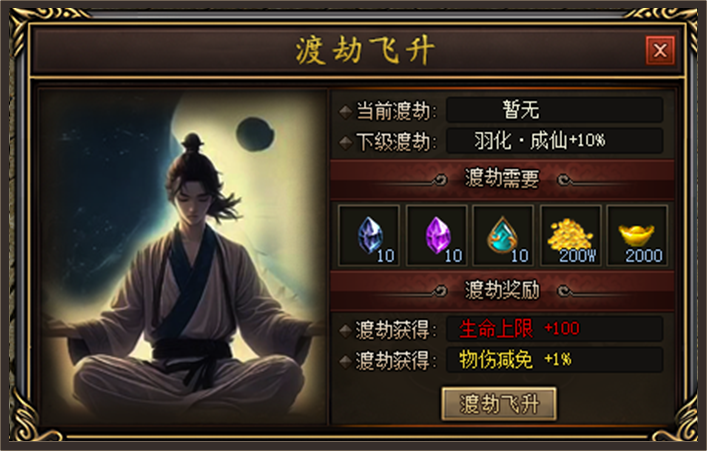The height and width of the screenshot is (451, 707).
Task: Click the 物伤减免 +1% reward row
Action: (x=555, y=359)
